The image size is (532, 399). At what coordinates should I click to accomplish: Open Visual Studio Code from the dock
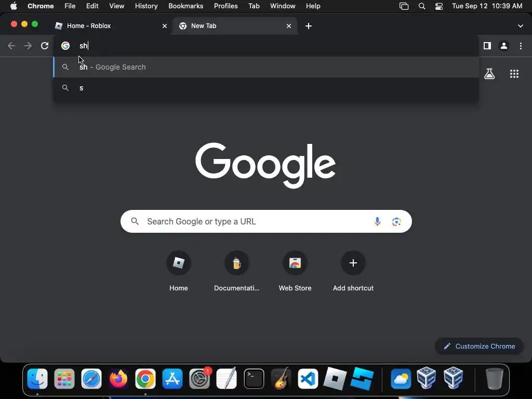tap(308, 379)
